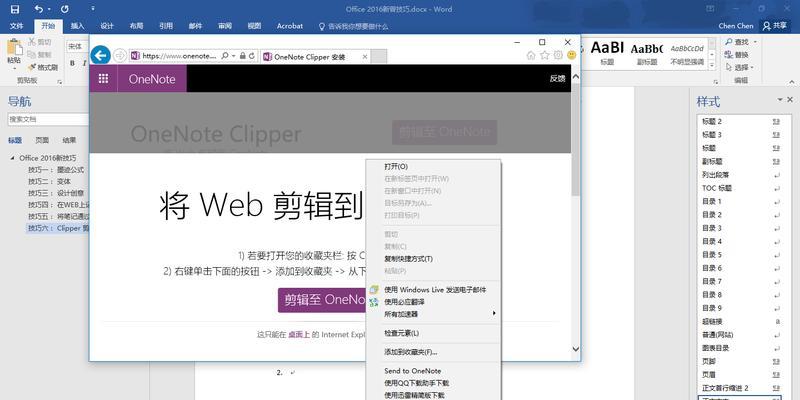Image resolution: width=800 pixels, height=400 pixels.
Task: Close the OneNote Clipper browser tab
Action: pyautogui.click(x=365, y=57)
